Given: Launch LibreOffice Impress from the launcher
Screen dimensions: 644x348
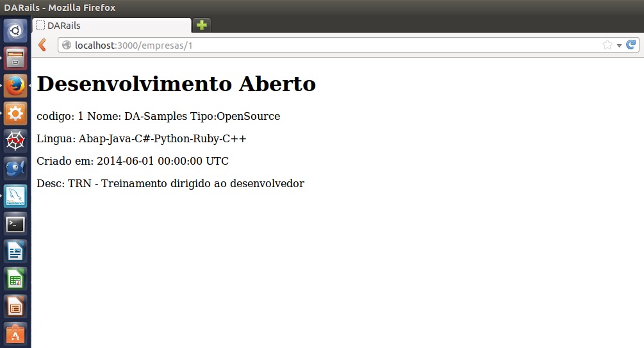Looking at the screenshot, I should pos(15,306).
